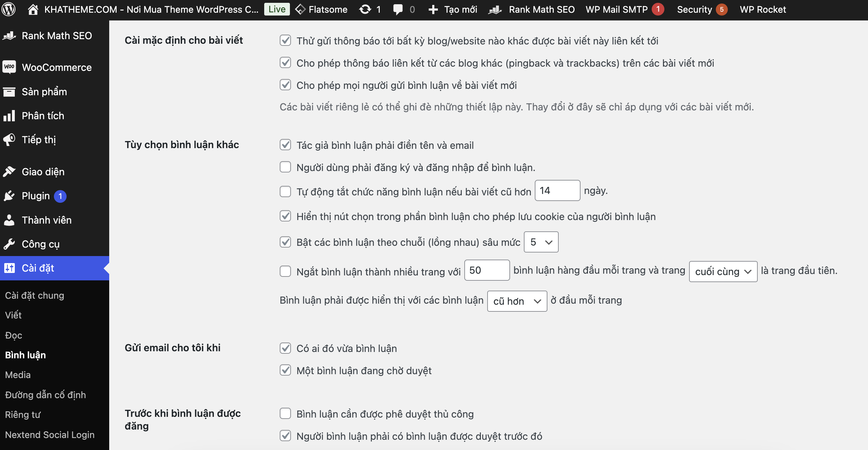Open Riêng tư settings submenu
Viewport: 868px width, 450px height.
pos(23,415)
